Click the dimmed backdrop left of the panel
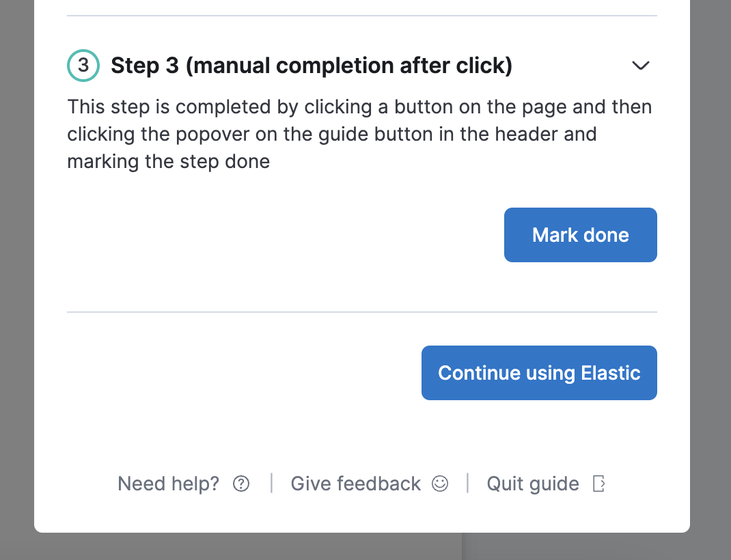 click(16, 273)
